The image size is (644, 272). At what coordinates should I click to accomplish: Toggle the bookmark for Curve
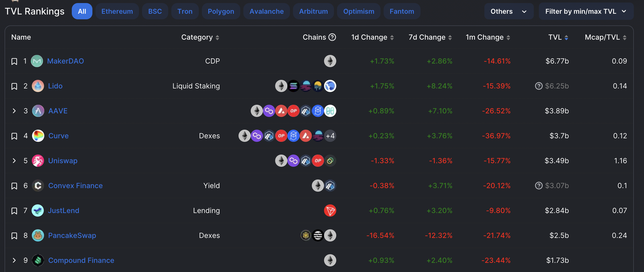(x=14, y=136)
